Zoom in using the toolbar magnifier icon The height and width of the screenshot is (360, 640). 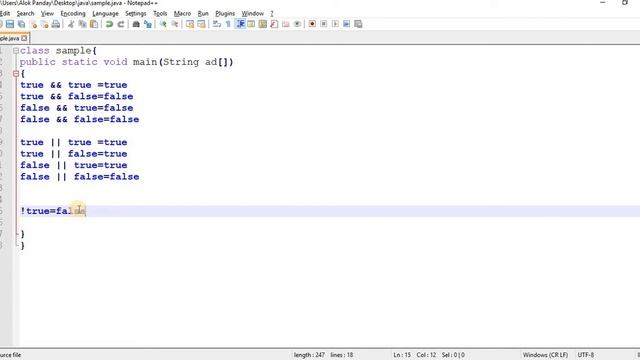point(163,24)
